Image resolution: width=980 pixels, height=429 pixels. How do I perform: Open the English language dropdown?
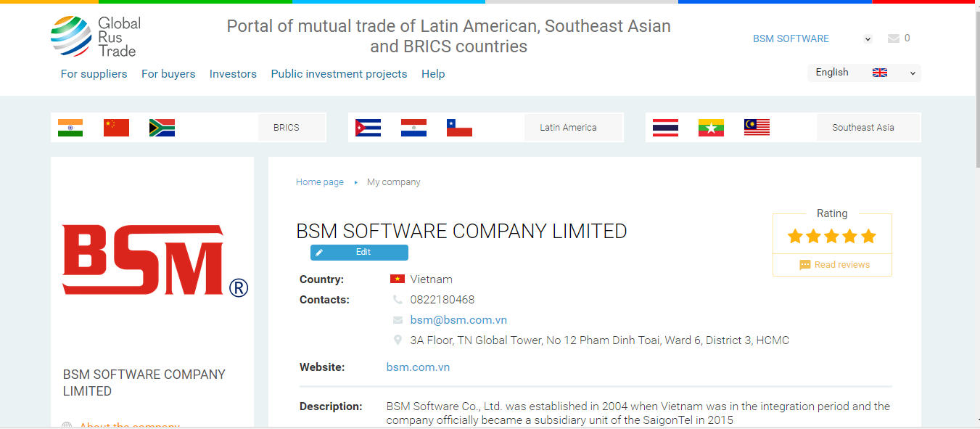coord(864,73)
